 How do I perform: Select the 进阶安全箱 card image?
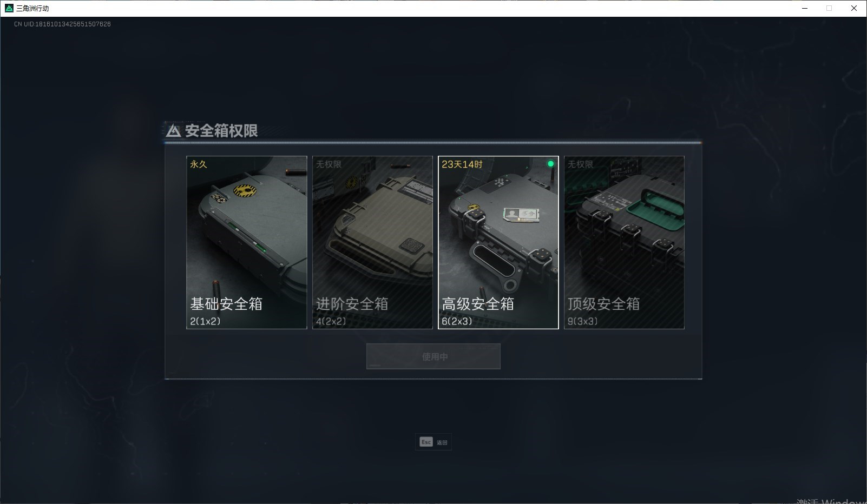(372, 242)
